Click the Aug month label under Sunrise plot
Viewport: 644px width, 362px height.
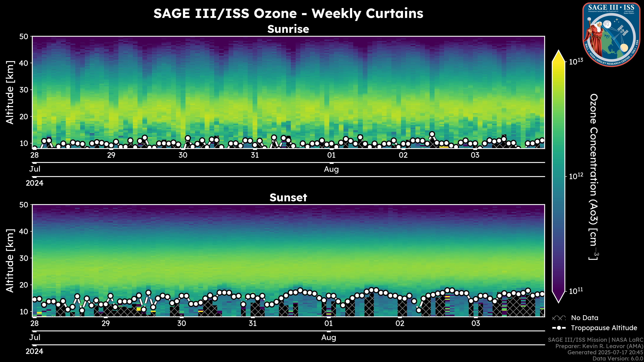coord(331,169)
